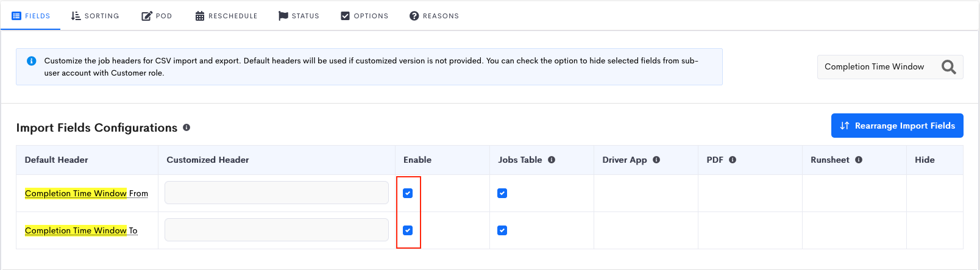
Task: Click the Fields tab list icon
Action: click(x=16, y=16)
